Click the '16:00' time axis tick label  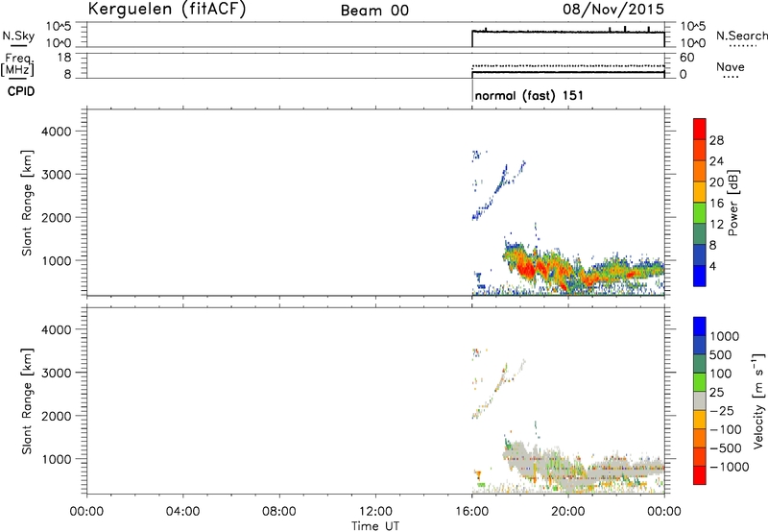coord(471,512)
